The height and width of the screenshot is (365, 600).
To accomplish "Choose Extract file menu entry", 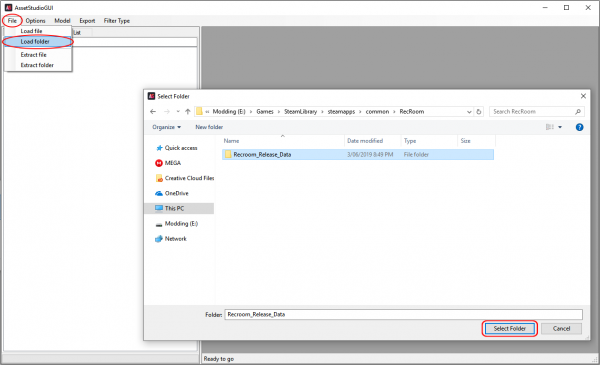I will 38,55.
